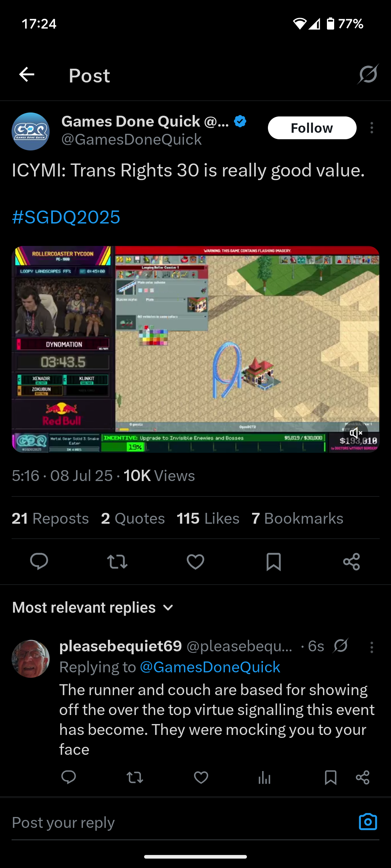Like the pleasebequiet69 reply
Screen dimensions: 391x868
pos(201,777)
